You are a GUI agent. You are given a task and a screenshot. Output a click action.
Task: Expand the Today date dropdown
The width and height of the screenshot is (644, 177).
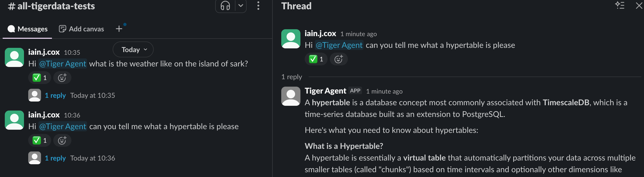(133, 50)
